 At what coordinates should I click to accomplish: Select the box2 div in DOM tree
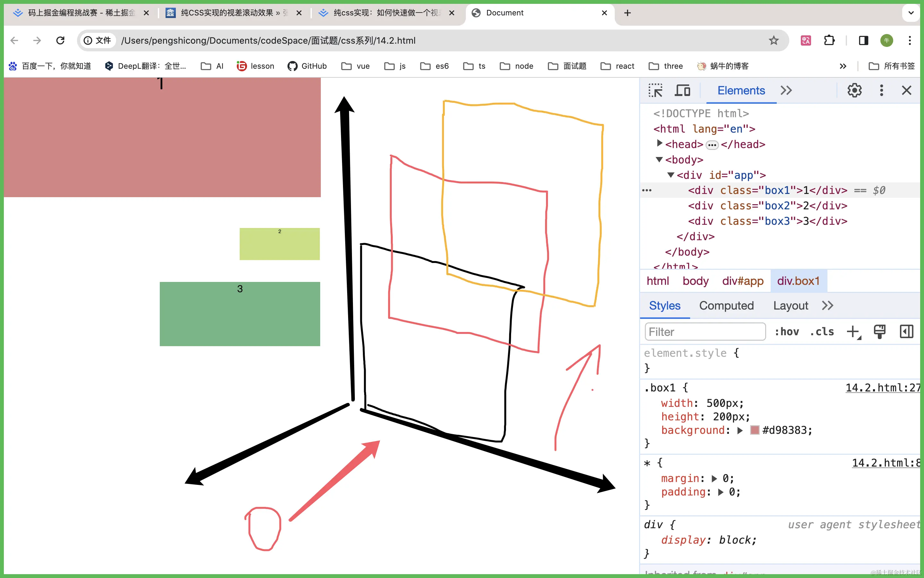click(x=767, y=206)
